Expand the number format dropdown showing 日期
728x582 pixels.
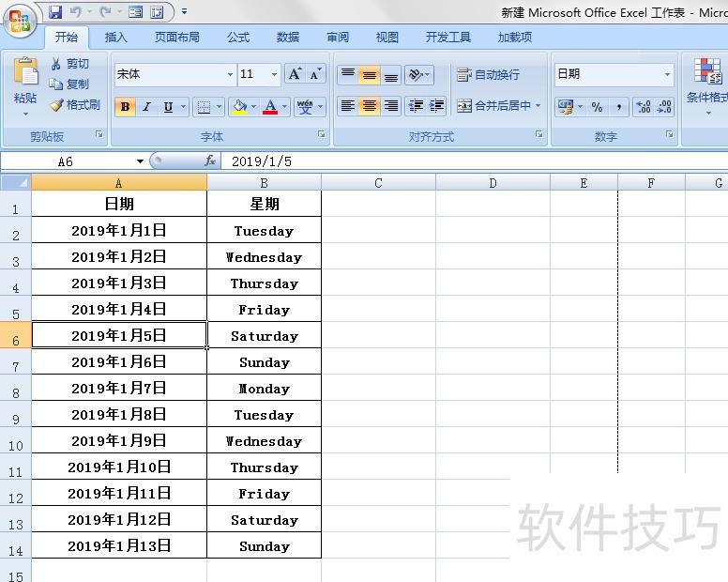668,74
